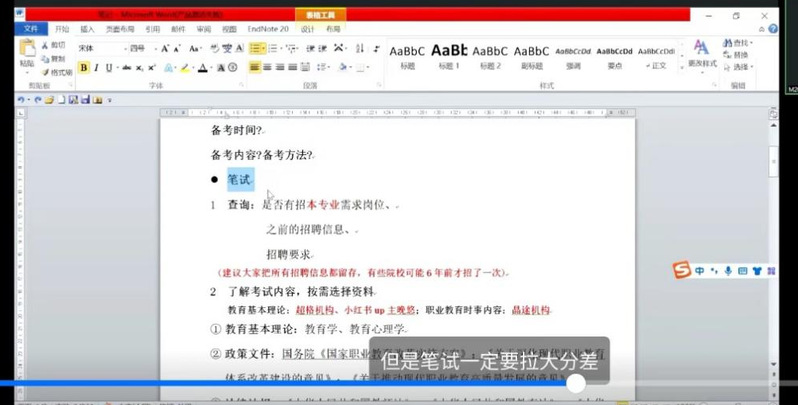
Task: Click the 查找 find button
Action: pos(740,43)
